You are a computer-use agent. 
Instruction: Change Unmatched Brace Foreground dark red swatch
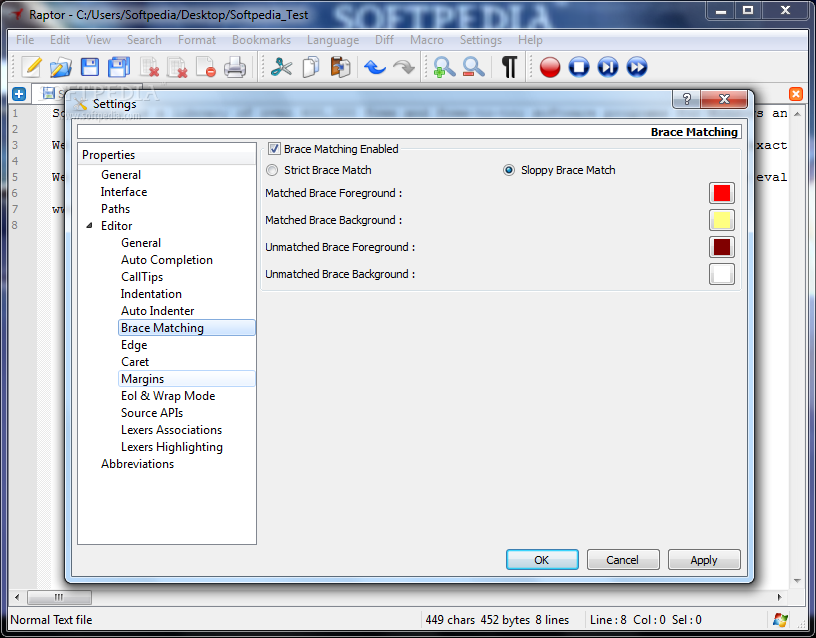click(x=722, y=247)
